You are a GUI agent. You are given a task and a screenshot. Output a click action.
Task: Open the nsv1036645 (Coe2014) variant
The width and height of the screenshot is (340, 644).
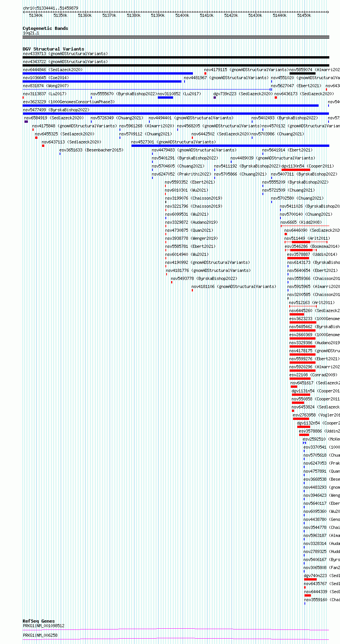pyautogui.click(x=46, y=78)
